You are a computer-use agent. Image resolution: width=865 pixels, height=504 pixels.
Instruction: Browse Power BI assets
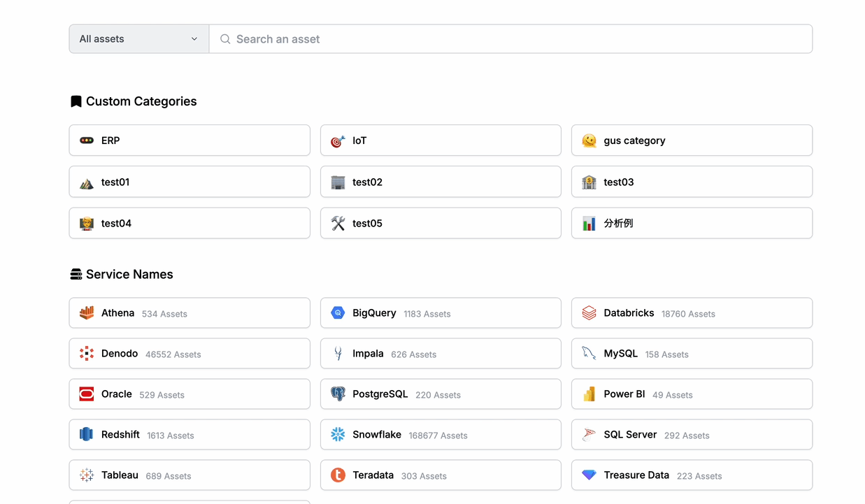[x=692, y=394]
